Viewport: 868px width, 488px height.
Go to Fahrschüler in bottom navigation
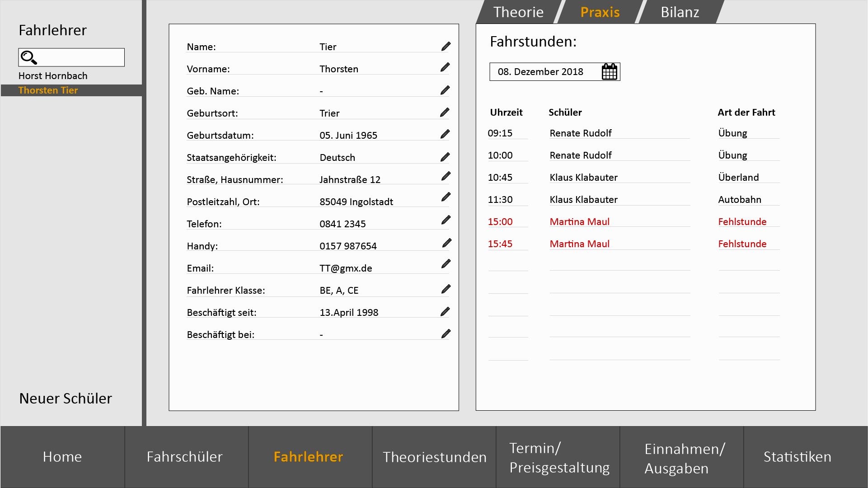(185, 457)
